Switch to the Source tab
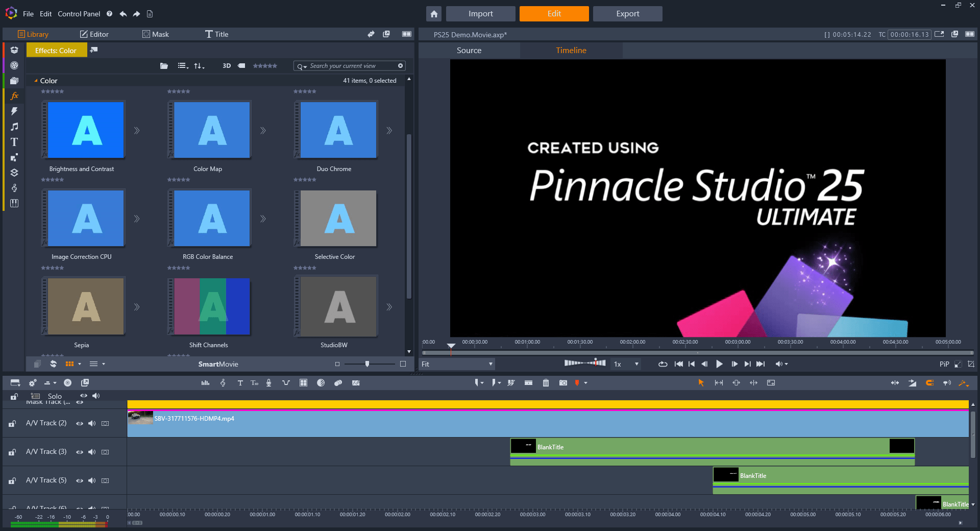The height and width of the screenshot is (531, 980). pyautogui.click(x=469, y=50)
